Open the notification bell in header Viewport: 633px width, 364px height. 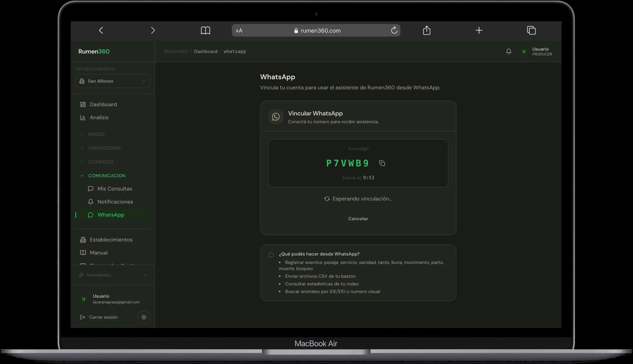[x=509, y=51]
